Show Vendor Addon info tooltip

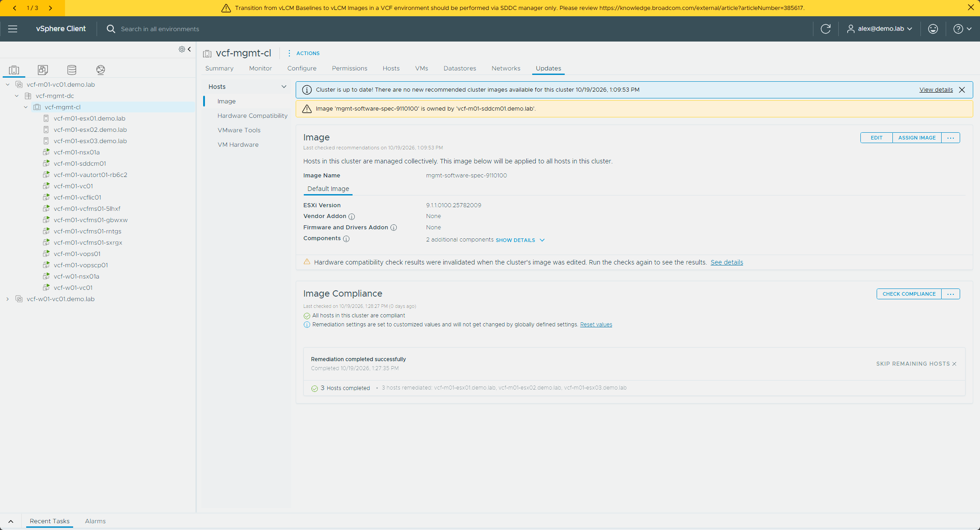tap(352, 217)
